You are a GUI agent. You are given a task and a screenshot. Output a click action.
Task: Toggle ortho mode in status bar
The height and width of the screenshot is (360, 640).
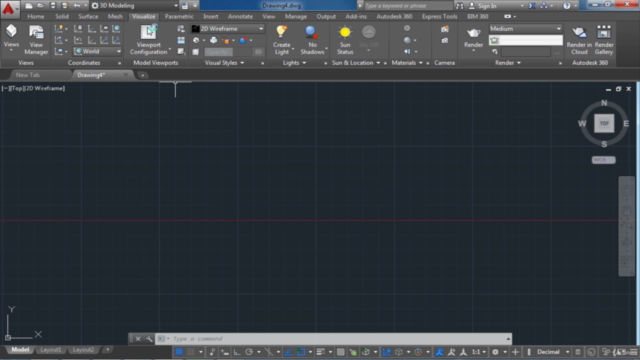237,352
